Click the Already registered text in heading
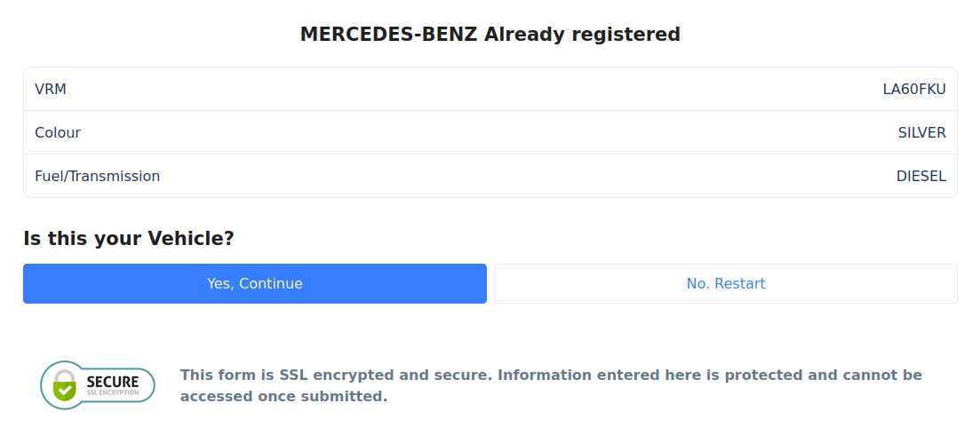 (582, 35)
